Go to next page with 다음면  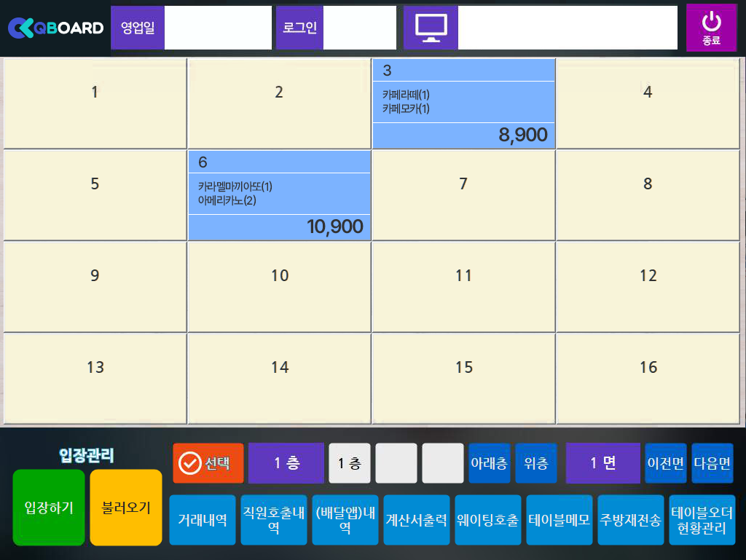[x=712, y=463]
